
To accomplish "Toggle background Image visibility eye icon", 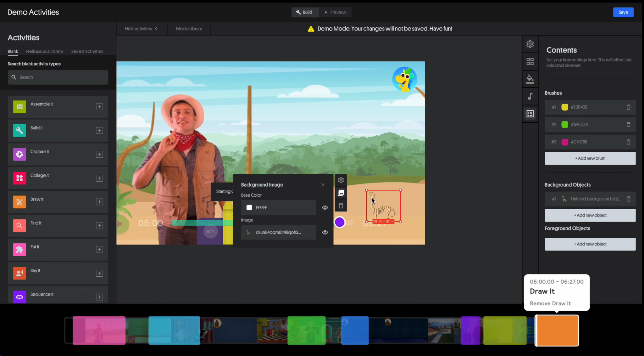I will pyautogui.click(x=325, y=233).
